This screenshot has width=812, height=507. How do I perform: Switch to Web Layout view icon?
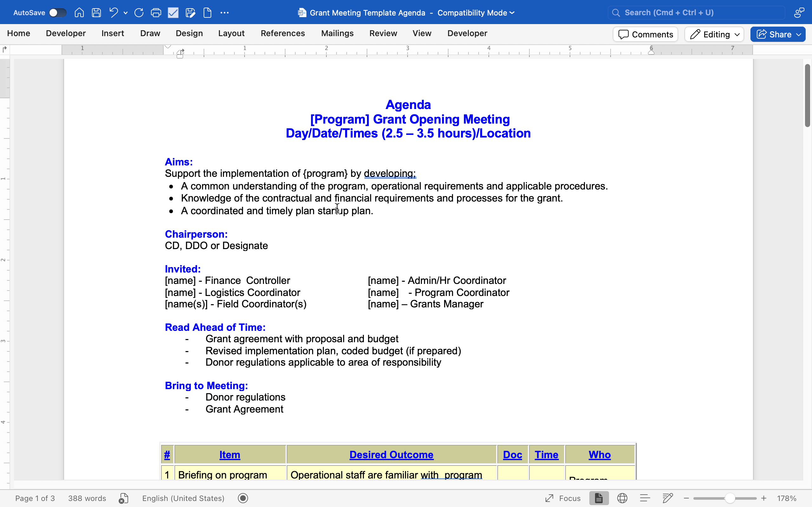622,498
